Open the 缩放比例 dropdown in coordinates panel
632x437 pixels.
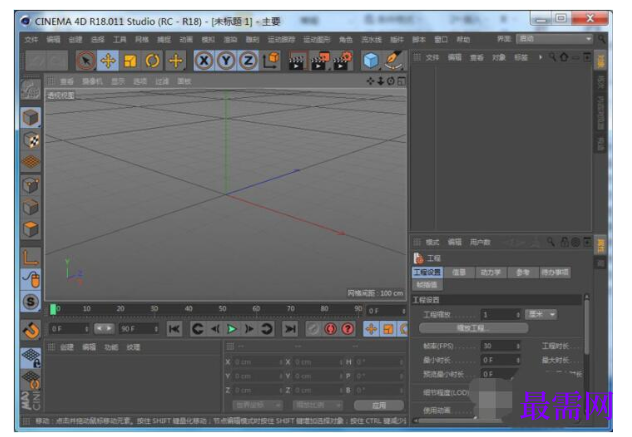[x=317, y=405]
